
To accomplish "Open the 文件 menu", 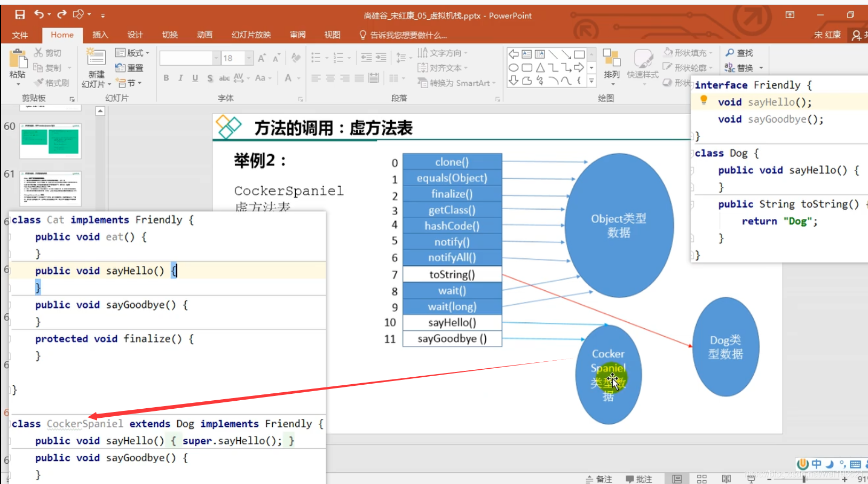I will coord(21,35).
